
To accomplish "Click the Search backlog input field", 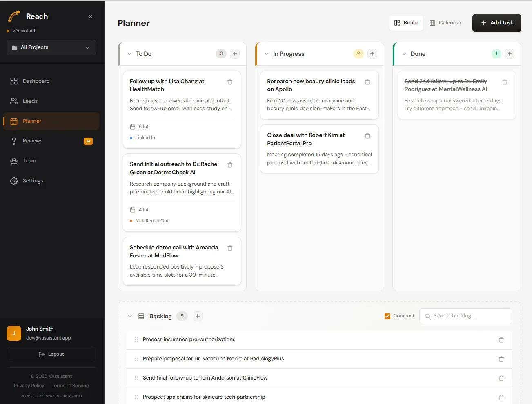I will coord(470,316).
